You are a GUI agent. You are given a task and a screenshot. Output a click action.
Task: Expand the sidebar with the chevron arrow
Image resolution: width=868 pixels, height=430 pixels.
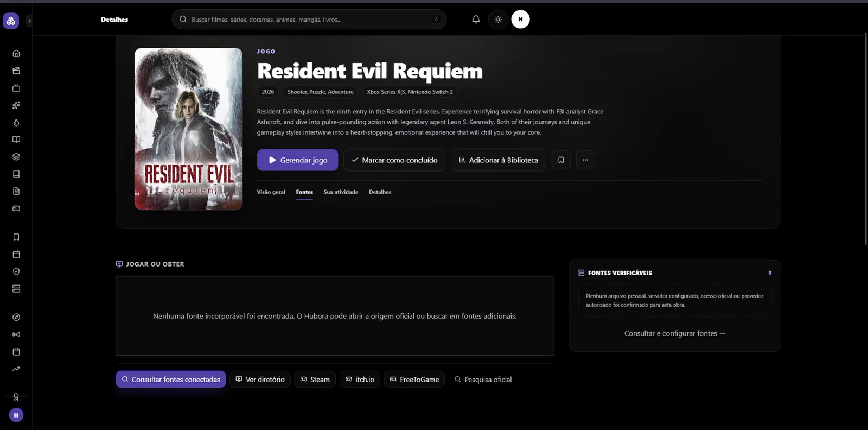coord(29,21)
